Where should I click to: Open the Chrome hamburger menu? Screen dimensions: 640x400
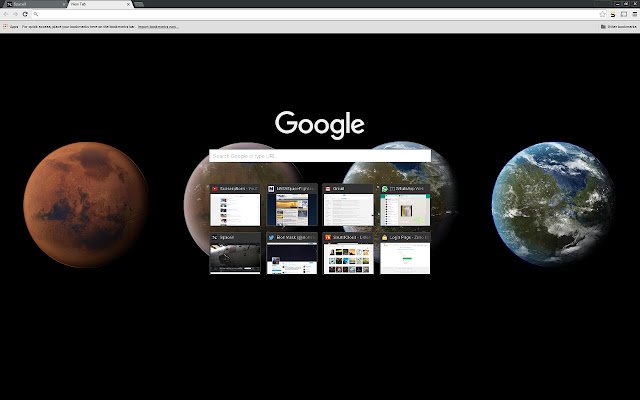634,14
